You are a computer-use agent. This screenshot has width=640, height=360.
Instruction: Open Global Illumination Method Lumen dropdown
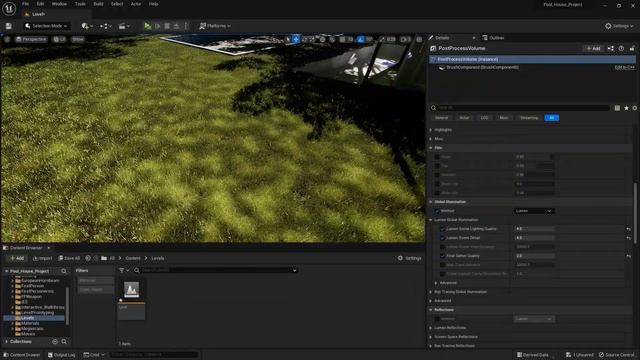534,211
